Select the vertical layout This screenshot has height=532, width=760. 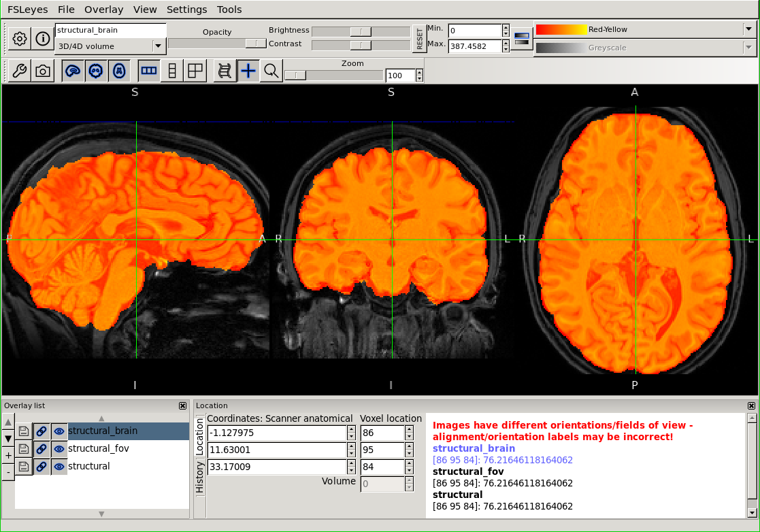tap(172, 71)
